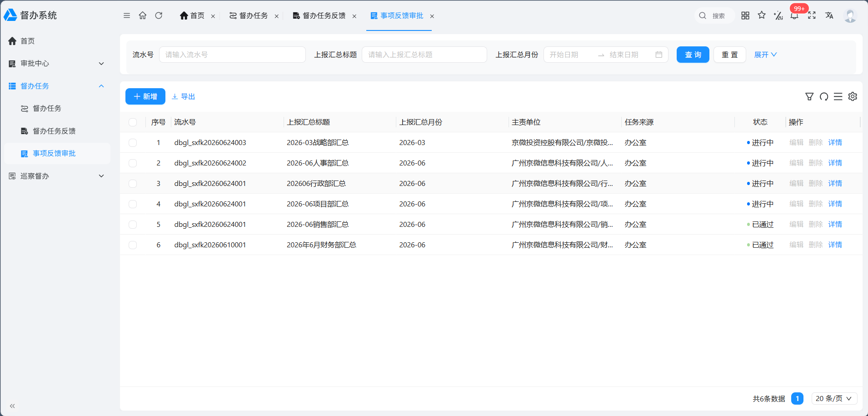Toggle select-all checkbox in table header
Image resolution: width=868 pixels, height=416 pixels.
coord(133,122)
